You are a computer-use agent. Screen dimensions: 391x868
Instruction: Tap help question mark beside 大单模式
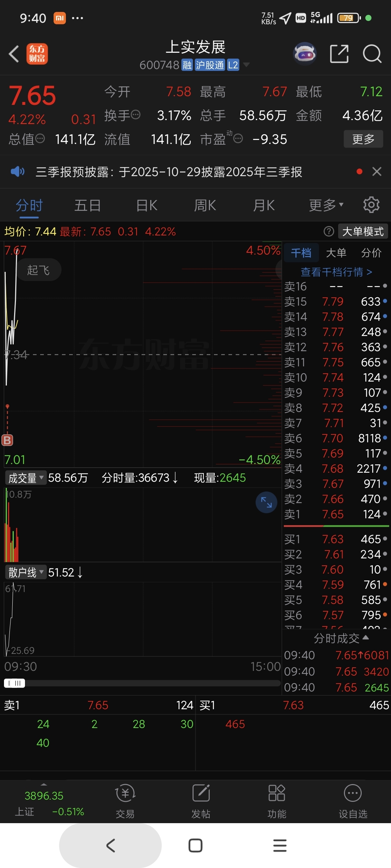(329, 231)
